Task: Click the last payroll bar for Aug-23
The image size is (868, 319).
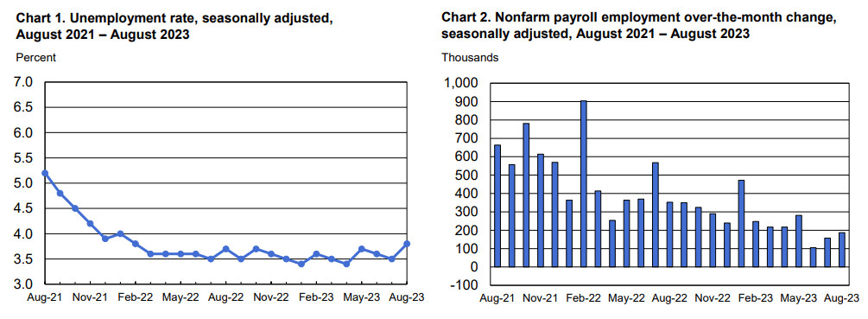Action: click(842, 250)
